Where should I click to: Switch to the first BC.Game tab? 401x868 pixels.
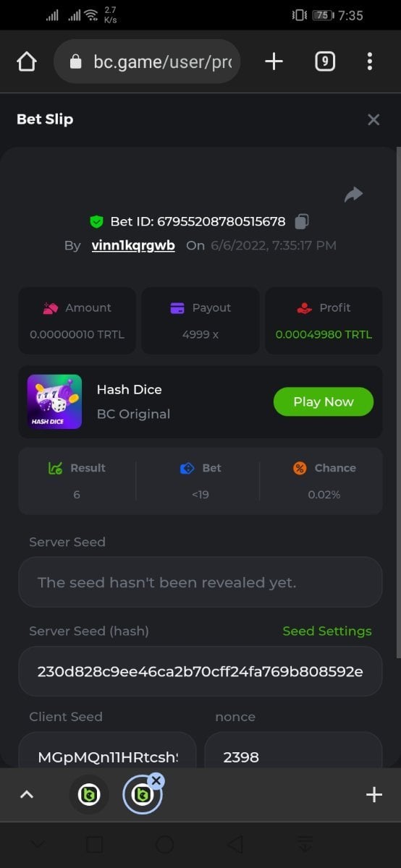pyautogui.click(x=88, y=795)
